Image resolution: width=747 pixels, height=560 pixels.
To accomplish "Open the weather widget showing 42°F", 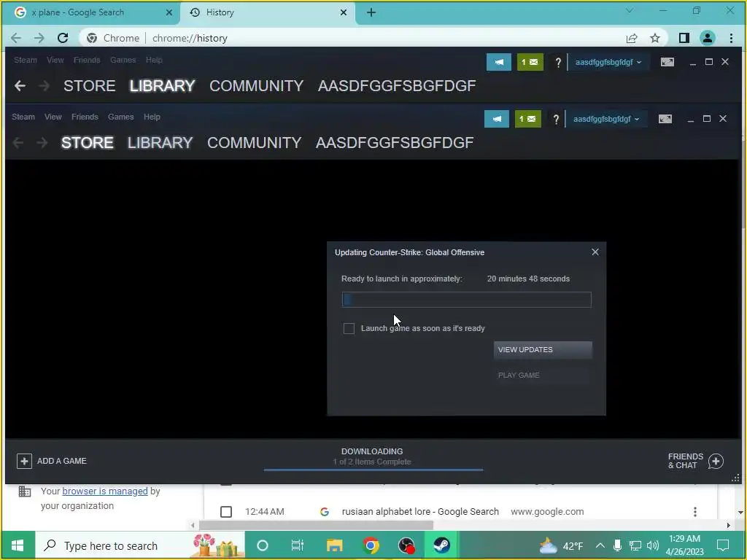I will pyautogui.click(x=561, y=545).
